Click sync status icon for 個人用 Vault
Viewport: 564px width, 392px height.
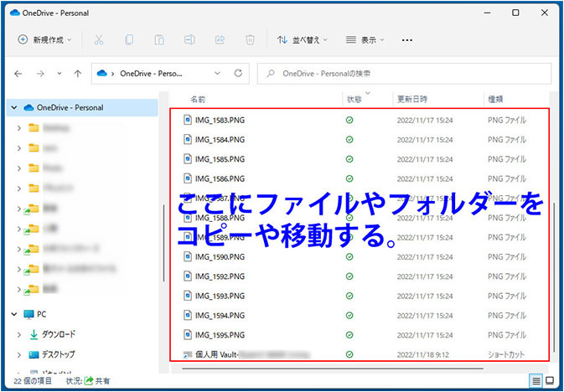(349, 354)
